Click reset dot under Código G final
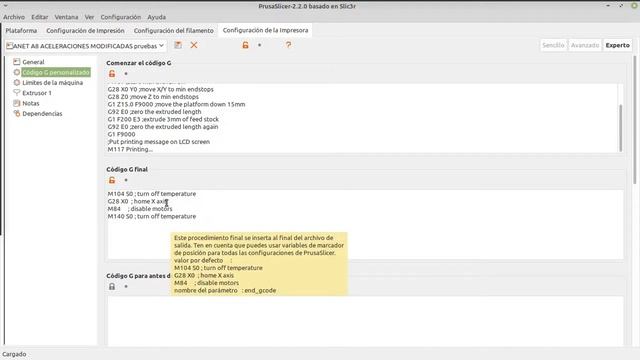 [126, 180]
